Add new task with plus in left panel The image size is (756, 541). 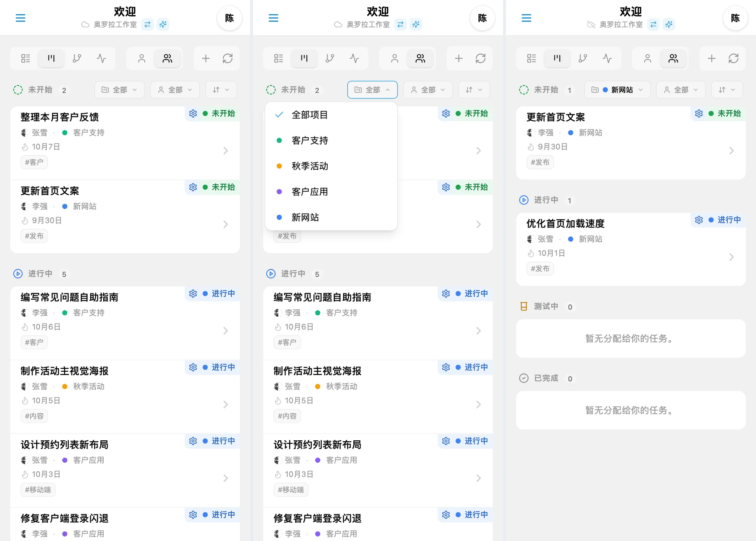click(206, 58)
